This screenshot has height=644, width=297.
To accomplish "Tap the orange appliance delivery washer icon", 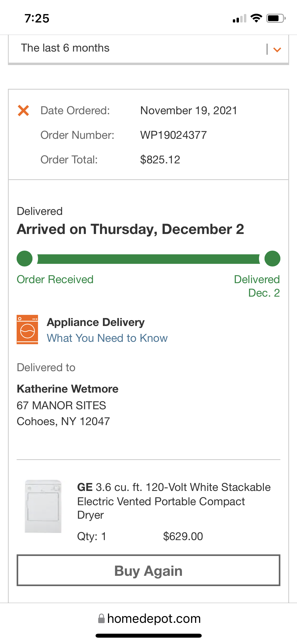I will click(27, 329).
